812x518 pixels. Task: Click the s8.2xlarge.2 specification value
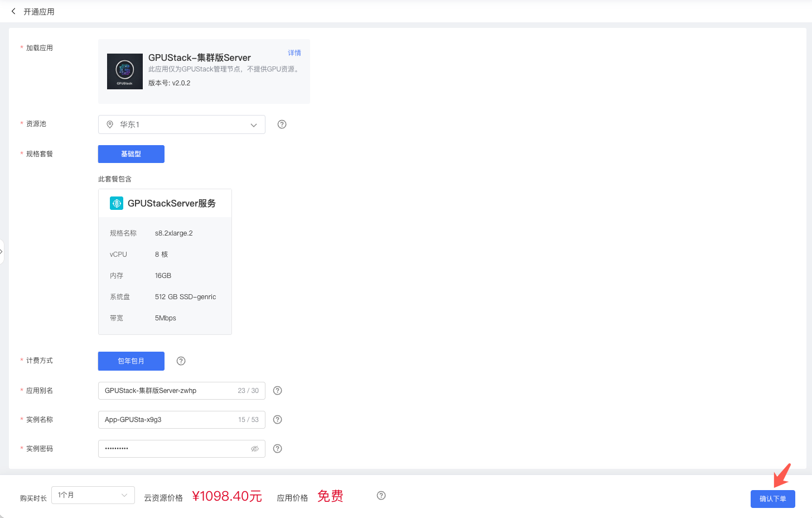(174, 233)
